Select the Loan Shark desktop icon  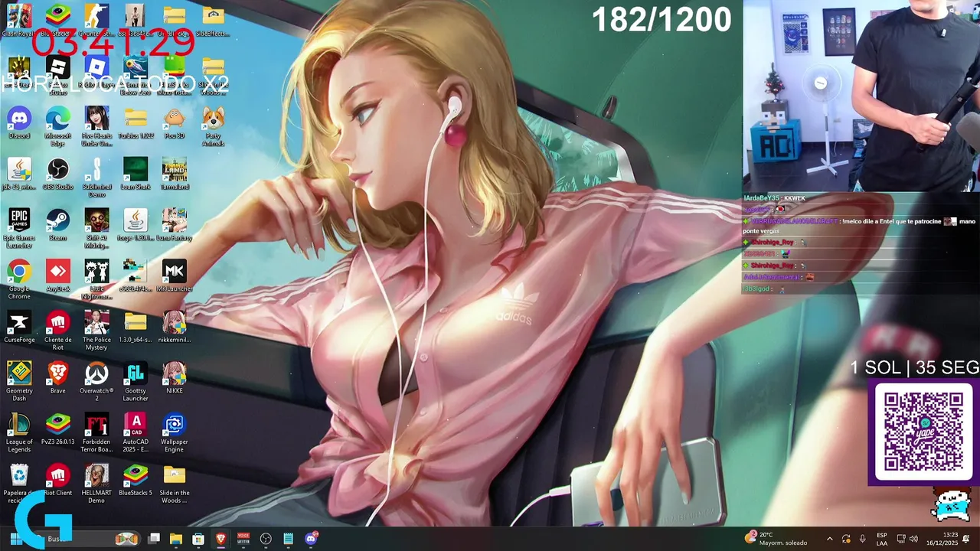[136, 174]
